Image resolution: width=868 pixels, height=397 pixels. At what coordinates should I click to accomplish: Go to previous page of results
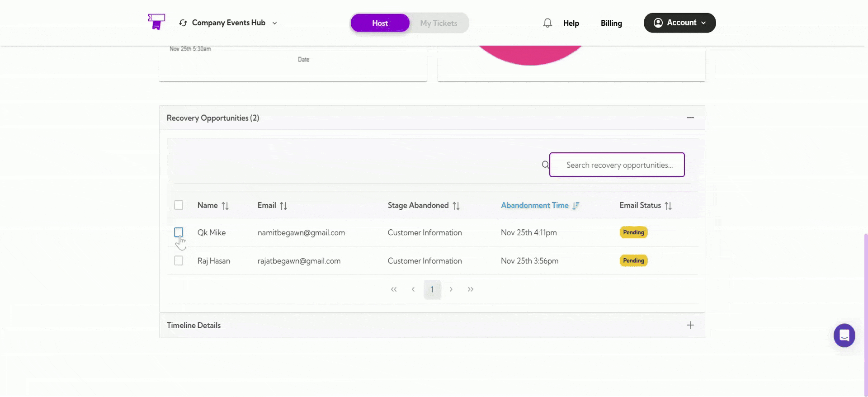tap(413, 289)
